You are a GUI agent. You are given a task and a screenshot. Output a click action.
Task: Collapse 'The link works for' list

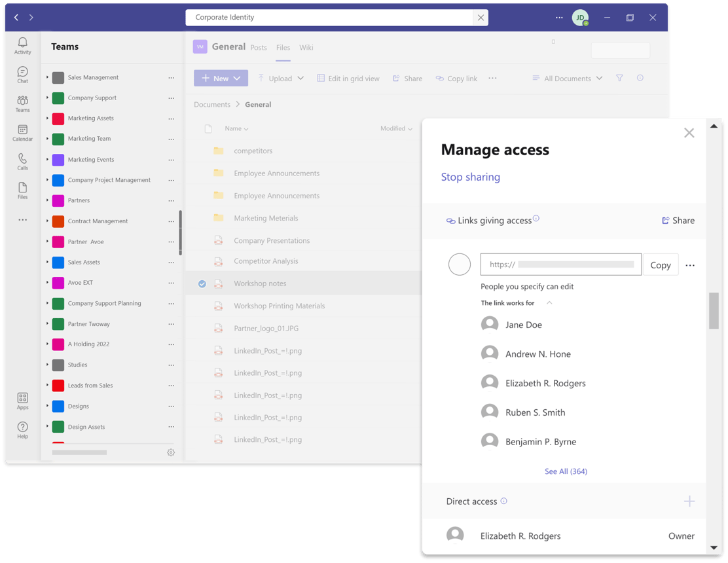(550, 303)
